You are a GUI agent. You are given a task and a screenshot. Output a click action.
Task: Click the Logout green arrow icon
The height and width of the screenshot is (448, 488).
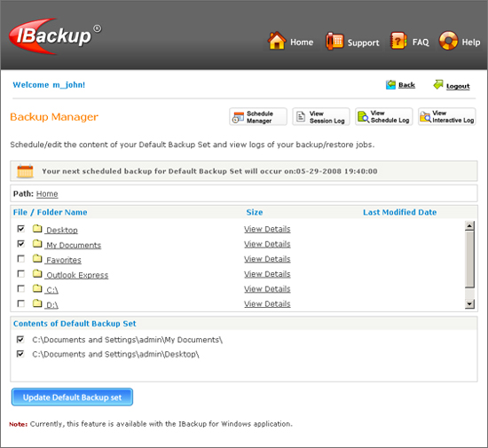pos(438,84)
